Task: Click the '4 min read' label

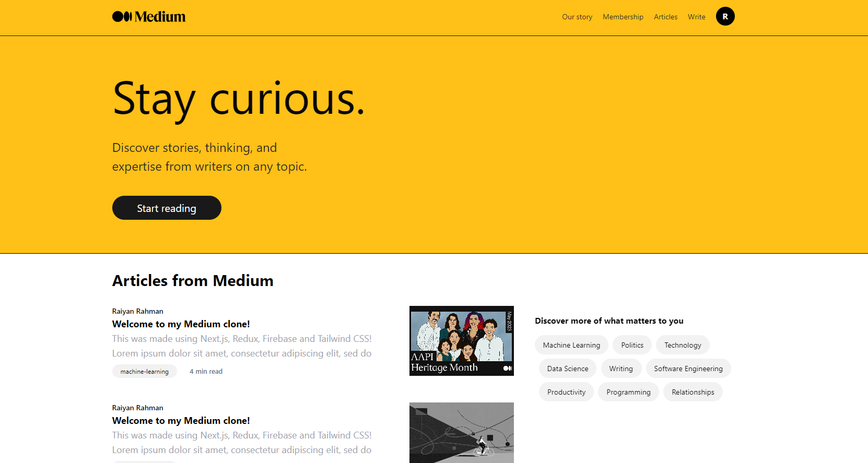Action: pyautogui.click(x=206, y=372)
